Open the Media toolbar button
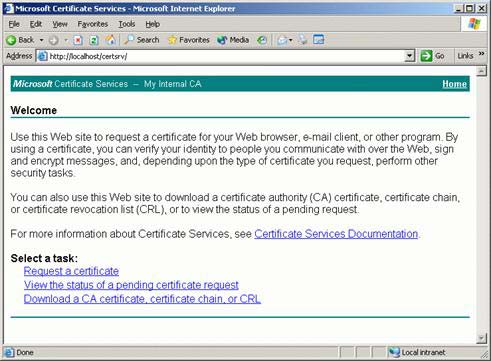Image resolution: width=491 pixels, height=361 pixels. pos(233,40)
